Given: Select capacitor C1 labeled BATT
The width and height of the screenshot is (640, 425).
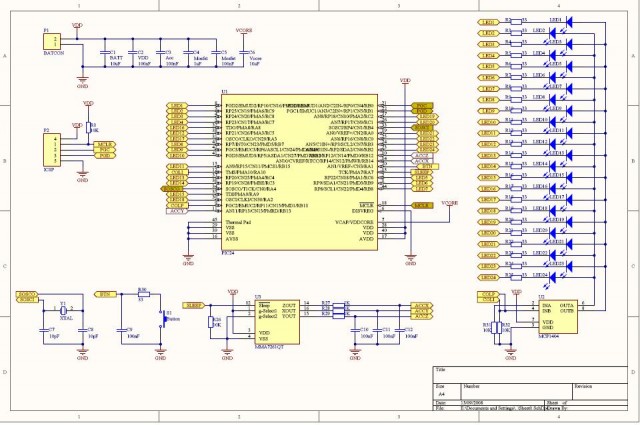Looking at the screenshot, I should (105, 52).
